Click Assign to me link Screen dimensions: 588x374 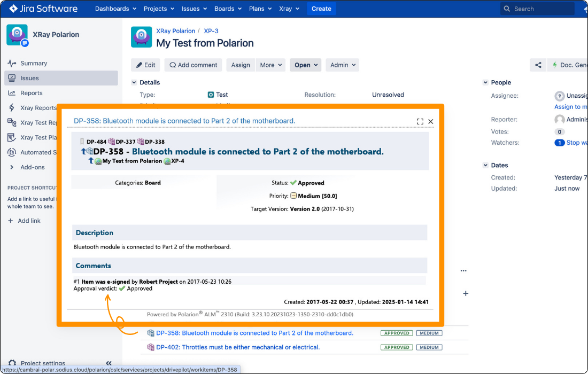(571, 107)
